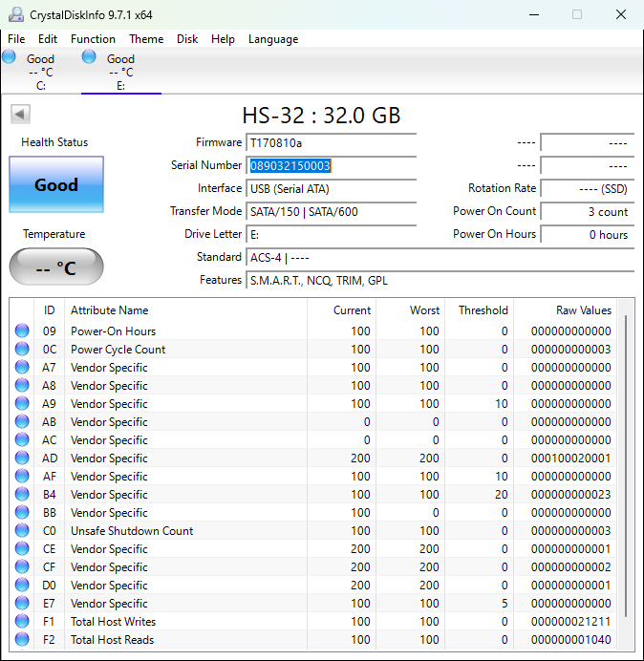The image size is (644, 661).
Task: Click the previous disk arrow button
Action: point(20,115)
